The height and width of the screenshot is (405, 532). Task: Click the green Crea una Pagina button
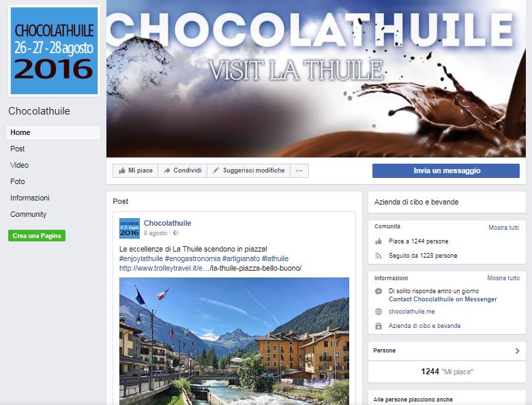pos(37,236)
